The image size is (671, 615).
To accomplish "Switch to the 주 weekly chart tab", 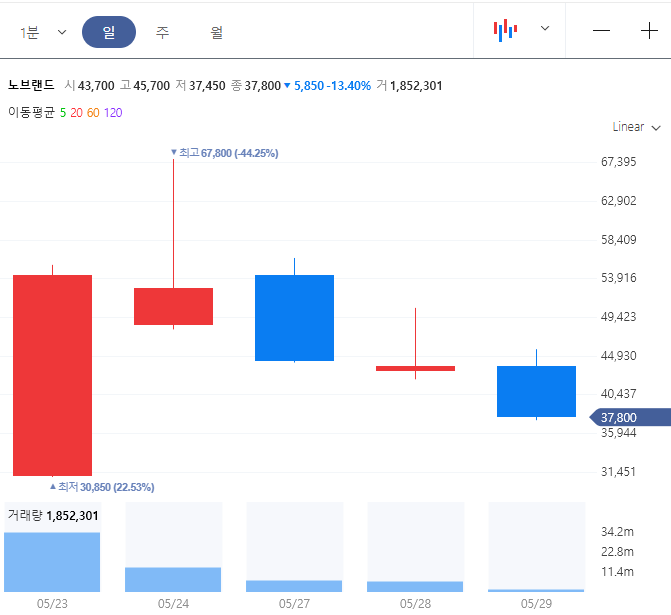I will (162, 32).
